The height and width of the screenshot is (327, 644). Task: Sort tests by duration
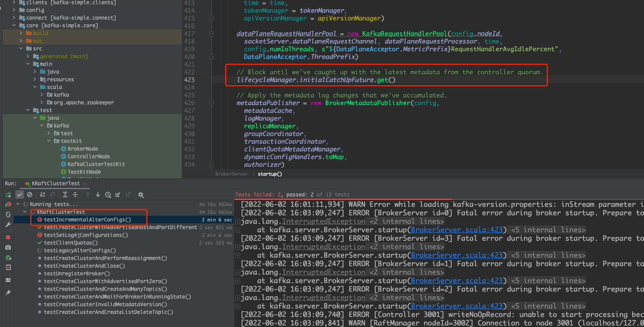[53, 195]
